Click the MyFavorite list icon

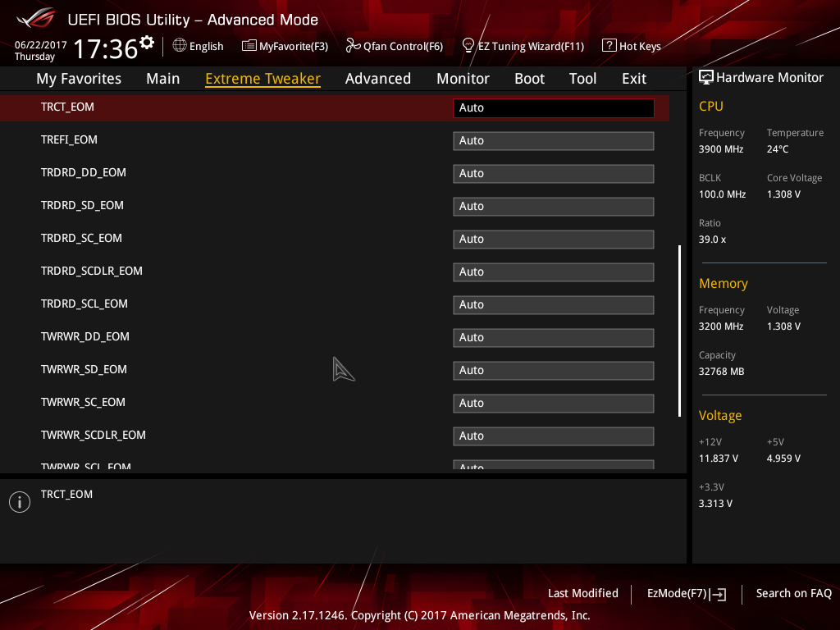pos(249,46)
